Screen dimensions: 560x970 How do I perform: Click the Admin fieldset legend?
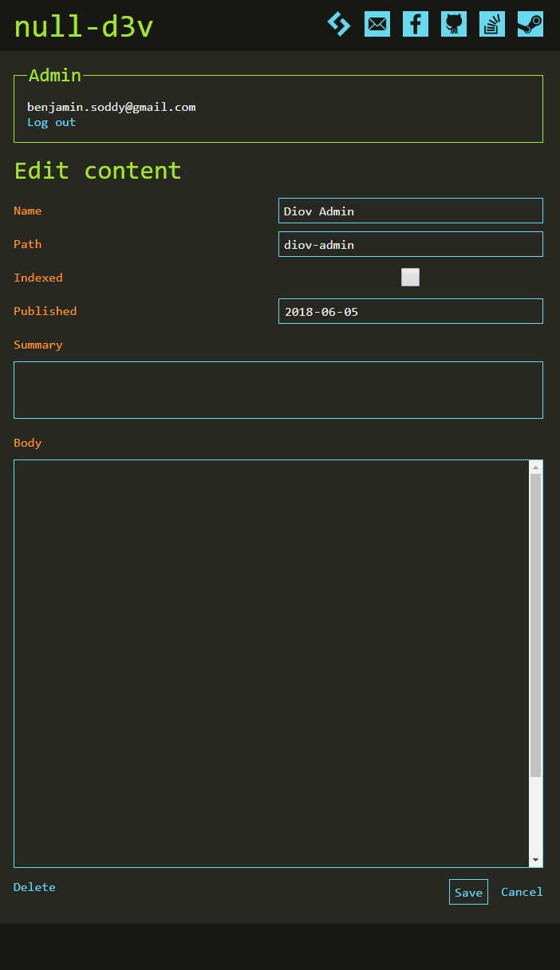(x=55, y=75)
